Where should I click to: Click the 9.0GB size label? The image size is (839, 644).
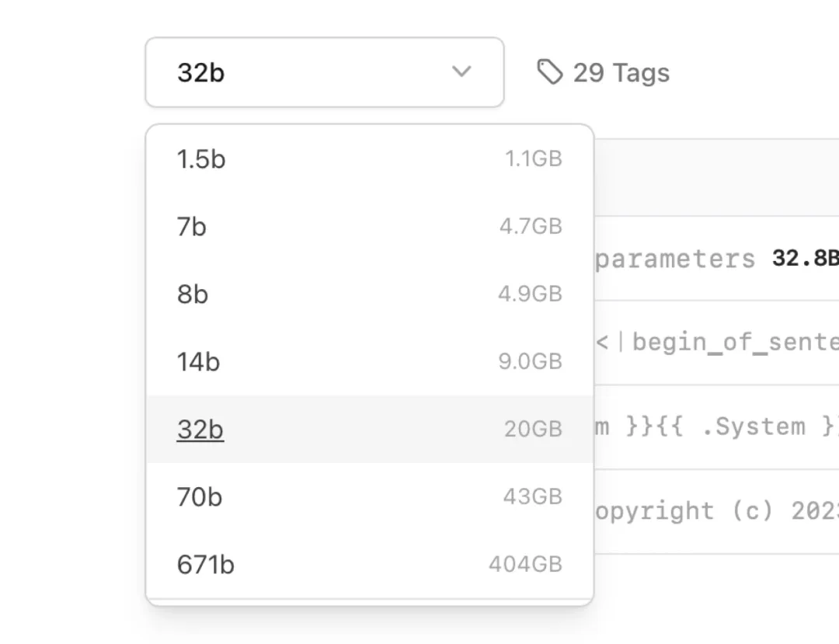click(x=530, y=362)
